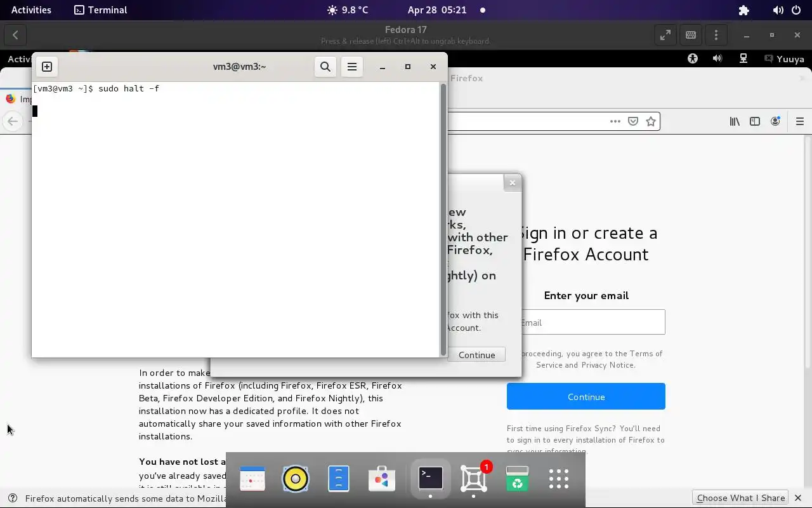Open the Firefox Library icon
This screenshot has width=812, height=508.
pyautogui.click(x=735, y=121)
